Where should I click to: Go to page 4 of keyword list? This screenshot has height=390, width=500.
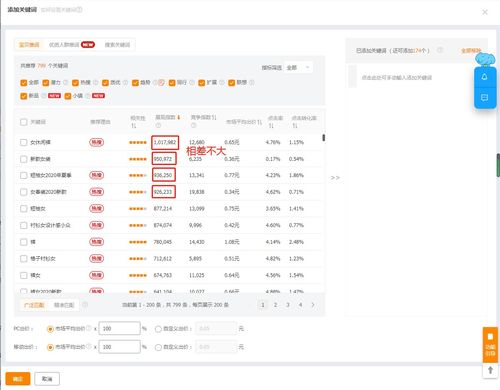click(x=300, y=305)
